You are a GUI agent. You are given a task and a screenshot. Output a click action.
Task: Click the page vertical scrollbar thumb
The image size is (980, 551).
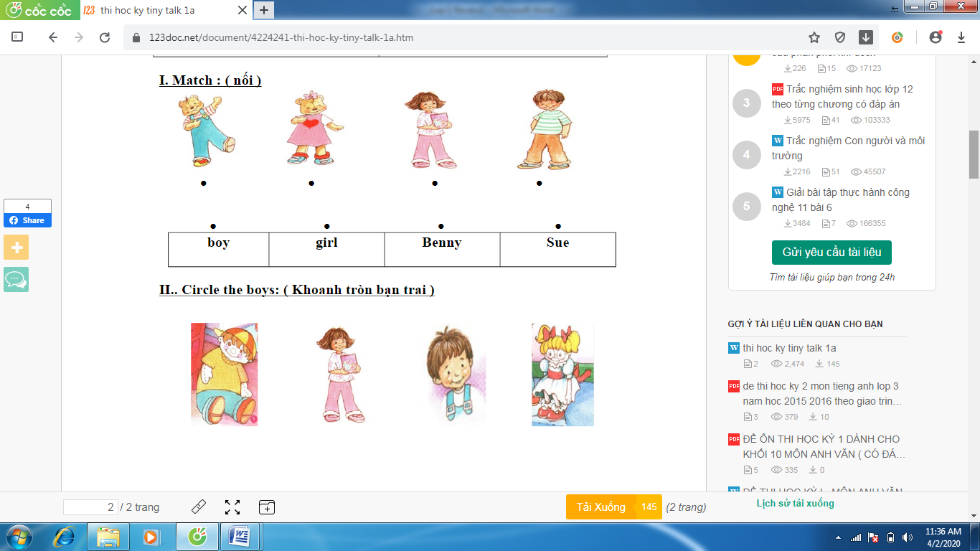pyautogui.click(x=974, y=154)
